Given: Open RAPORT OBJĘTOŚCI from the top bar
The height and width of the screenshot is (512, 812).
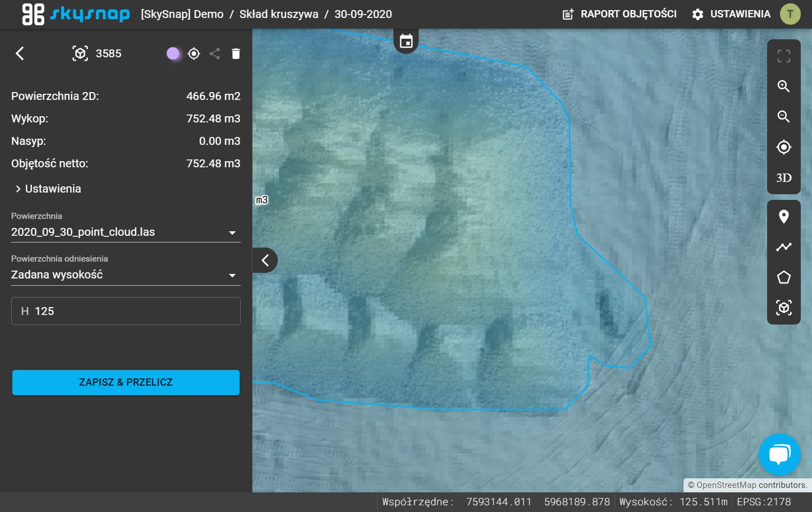Looking at the screenshot, I should 620,14.
